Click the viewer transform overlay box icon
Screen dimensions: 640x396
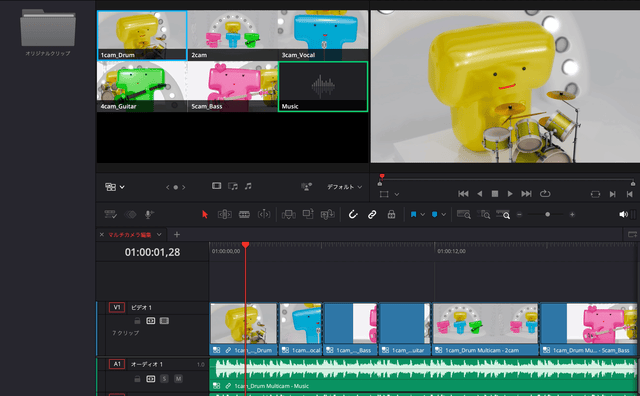click(384, 194)
